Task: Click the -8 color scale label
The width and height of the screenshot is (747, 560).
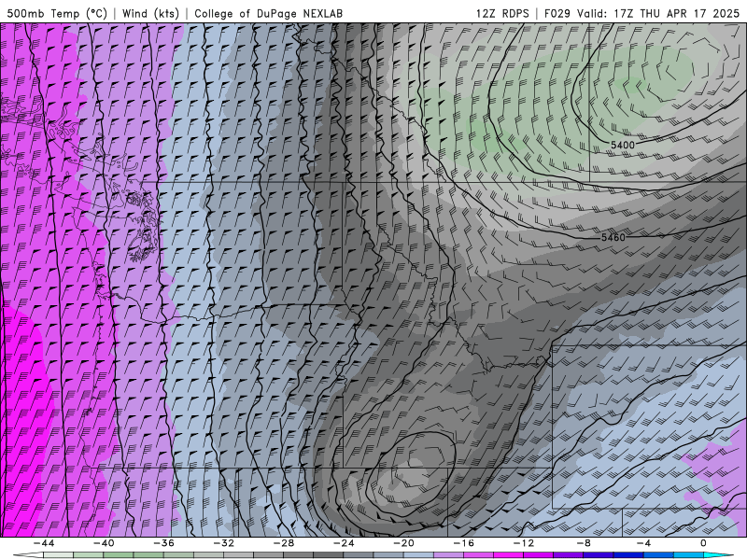Action: point(585,543)
